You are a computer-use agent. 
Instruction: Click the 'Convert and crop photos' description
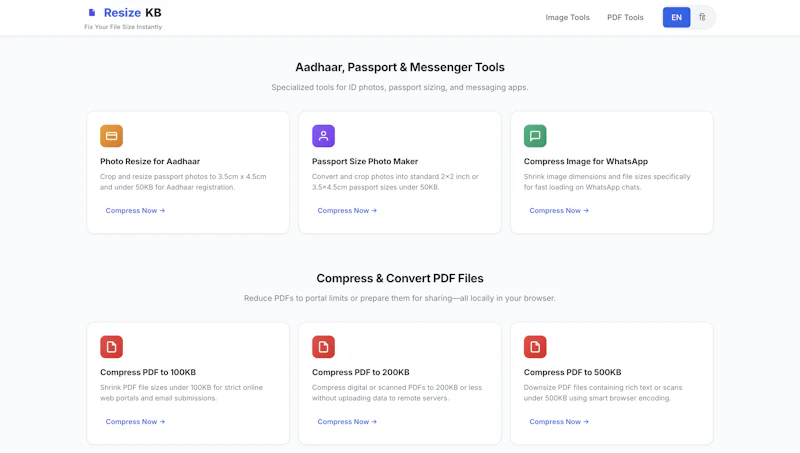click(x=395, y=182)
